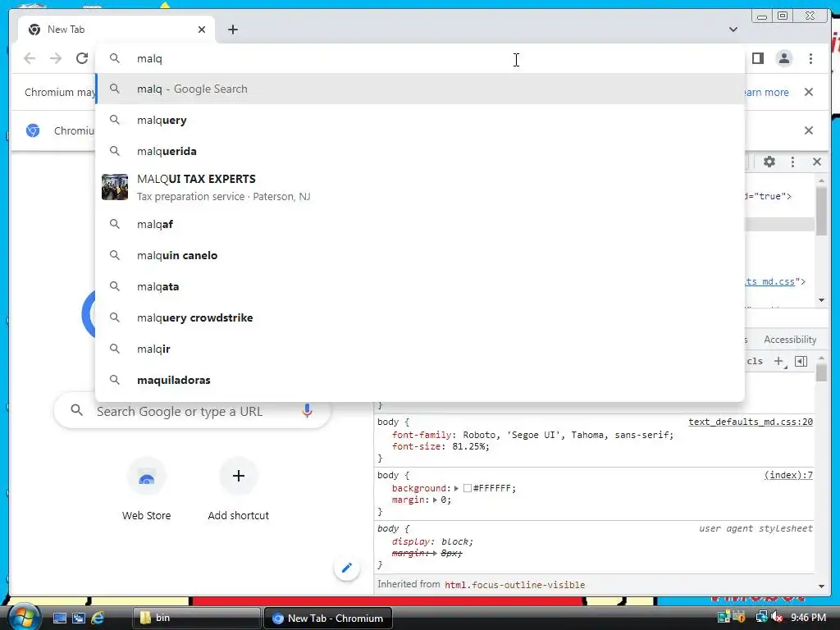This screenshot has height=630, width=840.
Task: Click the Add shortcut button
Action: tap(239, 491)
